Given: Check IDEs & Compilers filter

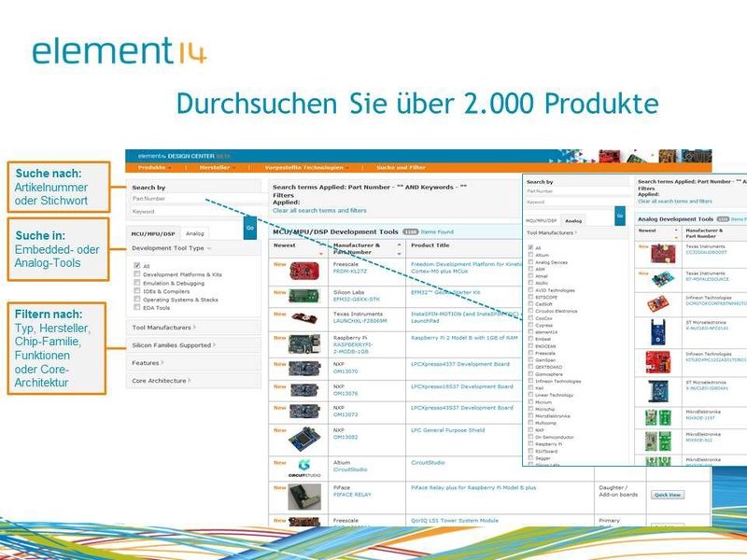Looking at the screenshot, I should [137, 291].
